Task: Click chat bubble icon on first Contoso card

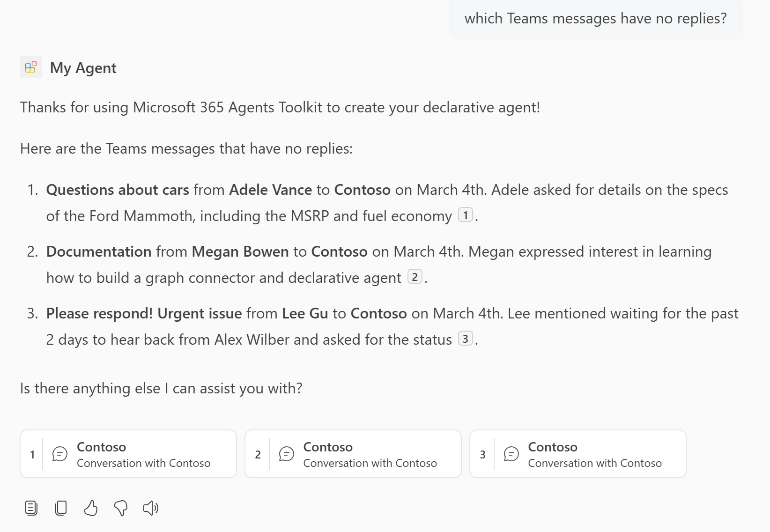Action: tap(60, 454)
